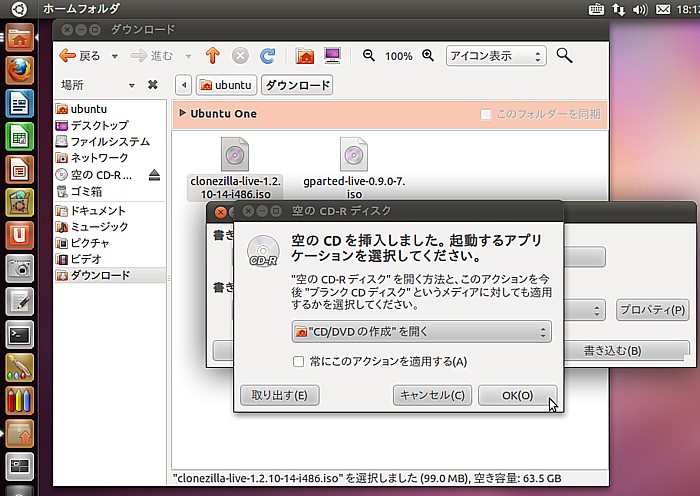This screenshot has width=700, height=496.
Task: Select デスクトップ in sidebar
Action: click(110, 125)
